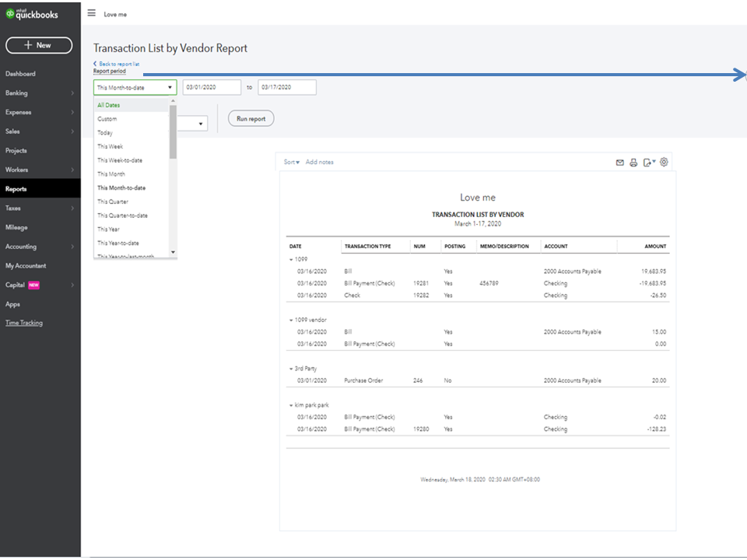Open the report period dropdown

(135, 88)
